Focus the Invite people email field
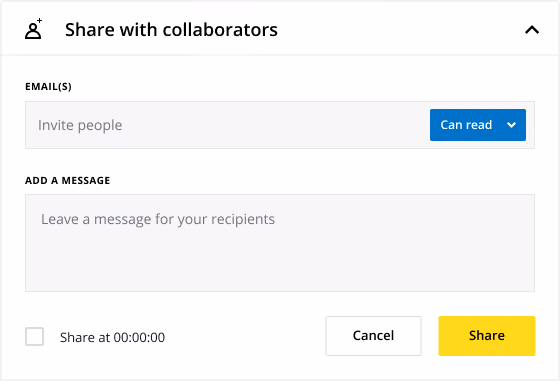The image size is (560, 381). (228, 125)
